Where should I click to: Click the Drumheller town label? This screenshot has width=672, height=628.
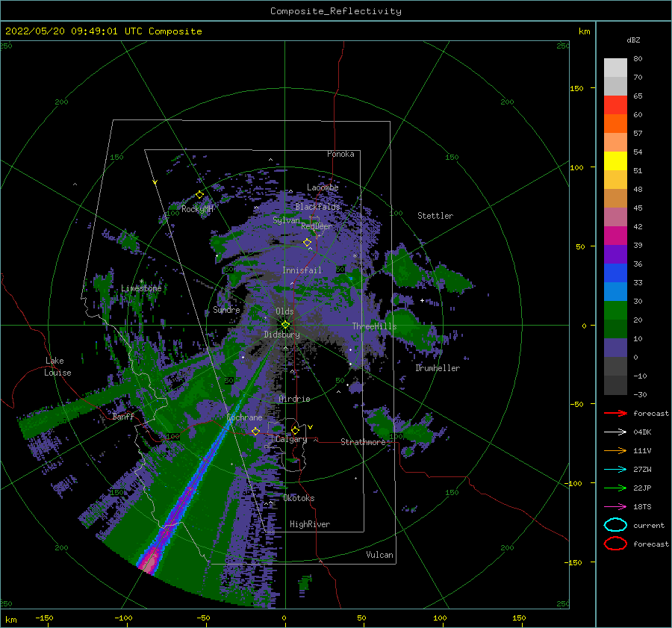coord(438,368)
